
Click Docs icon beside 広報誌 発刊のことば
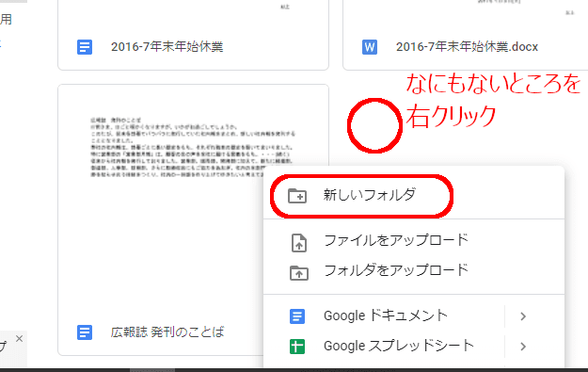[85, 332]
